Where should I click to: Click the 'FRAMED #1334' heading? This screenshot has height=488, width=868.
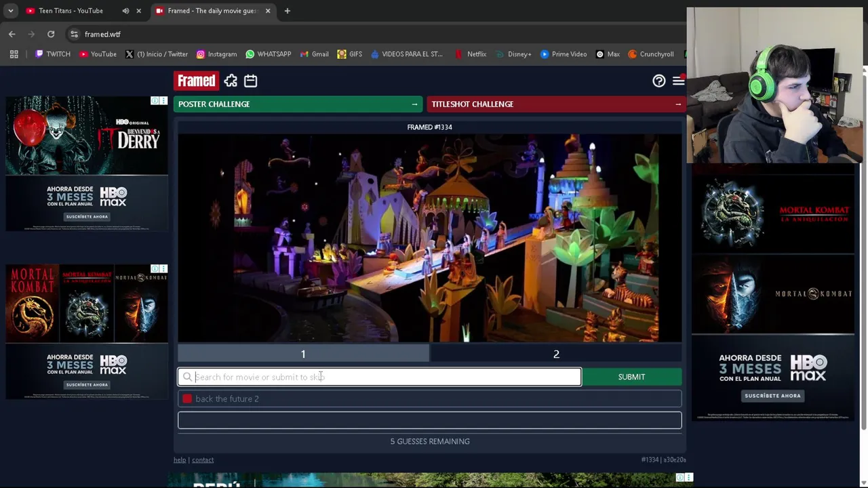coord(429,127)
